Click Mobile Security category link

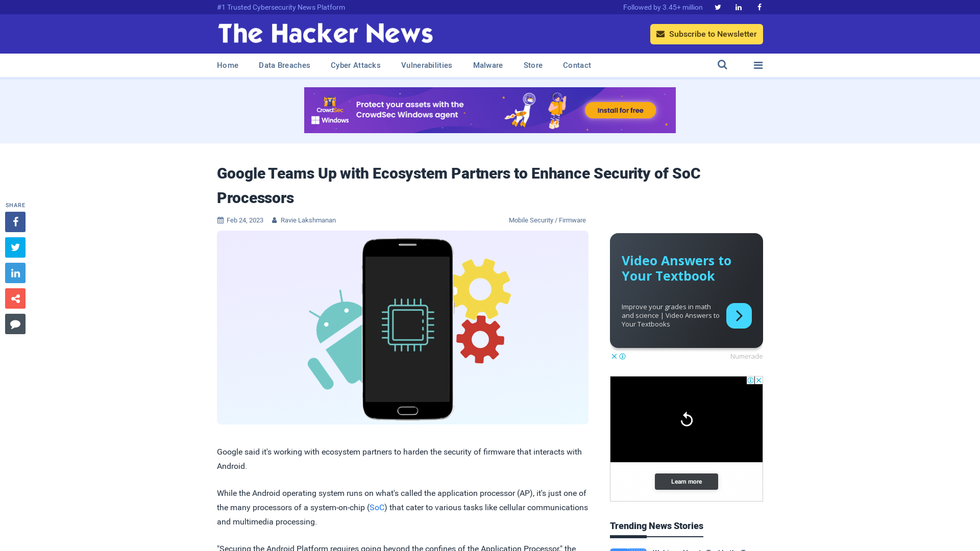coord(531,220)
